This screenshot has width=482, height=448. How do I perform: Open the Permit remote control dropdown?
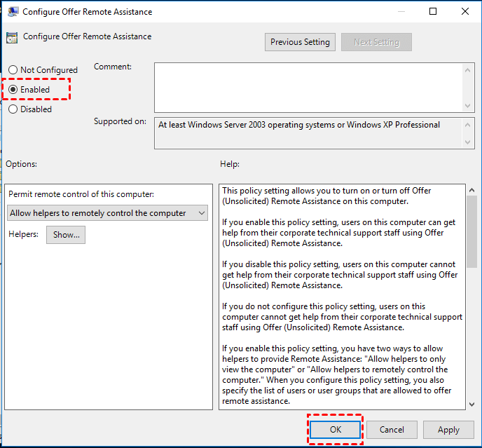[x=108, y=213]
